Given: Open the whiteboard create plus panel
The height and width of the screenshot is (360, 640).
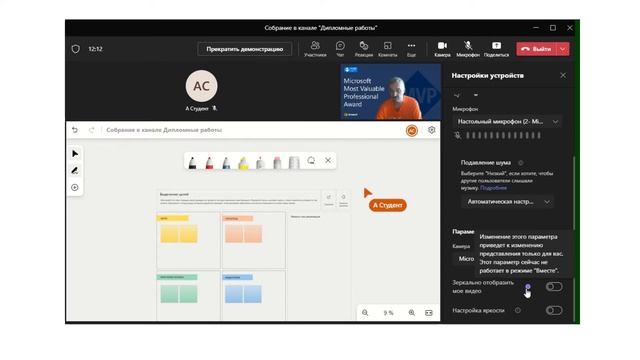Looking at the screenshot, I should click(x=75, y=187).
